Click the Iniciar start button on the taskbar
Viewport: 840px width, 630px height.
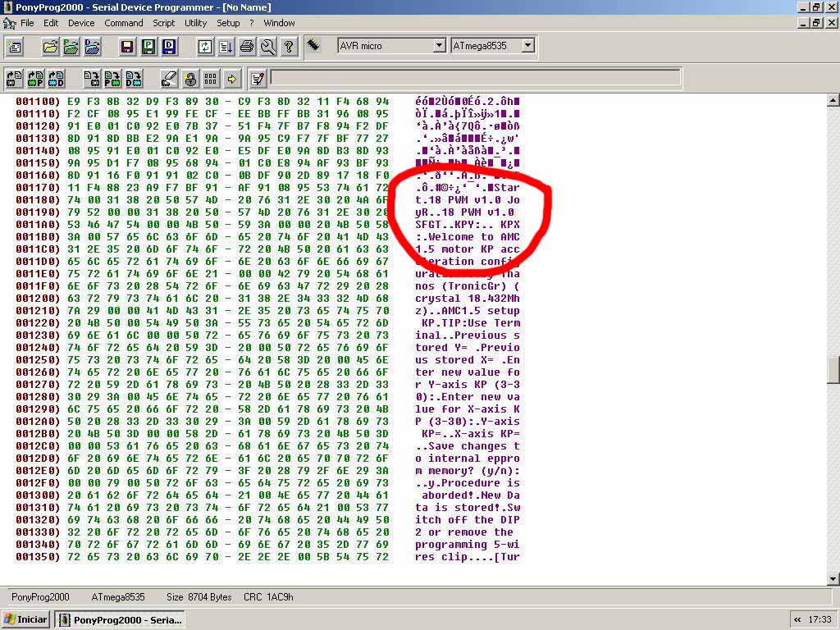25,619
